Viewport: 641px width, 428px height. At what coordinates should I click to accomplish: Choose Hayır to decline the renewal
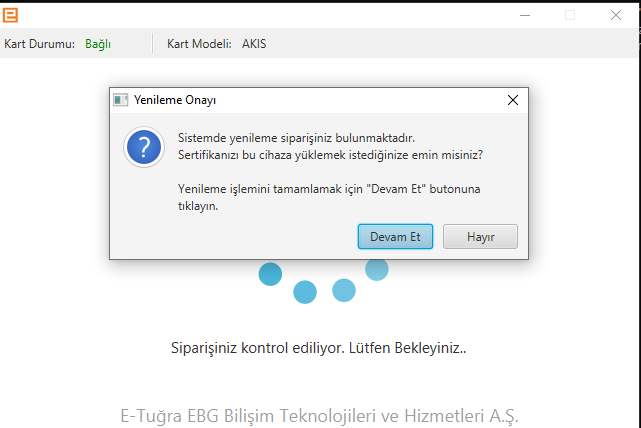481,237
